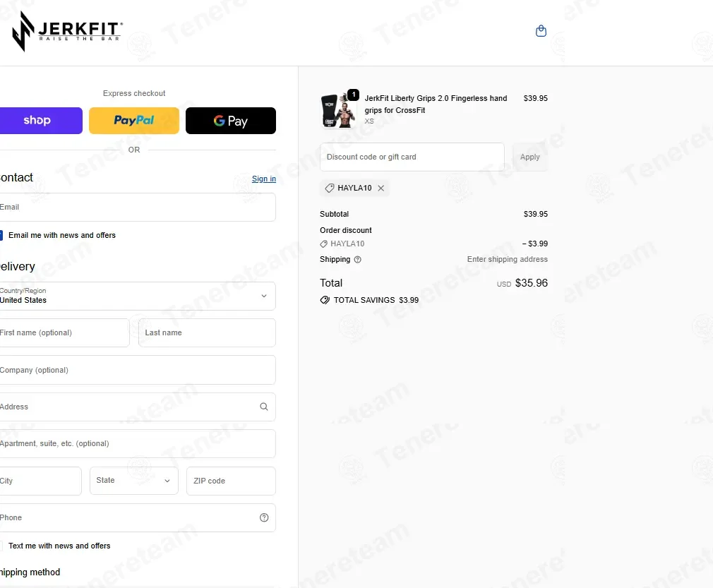Image resolution: width=713 pixels, height=588 pixels.
Task: Focus the Discount code or gift card field
Action: pos(412,157)
